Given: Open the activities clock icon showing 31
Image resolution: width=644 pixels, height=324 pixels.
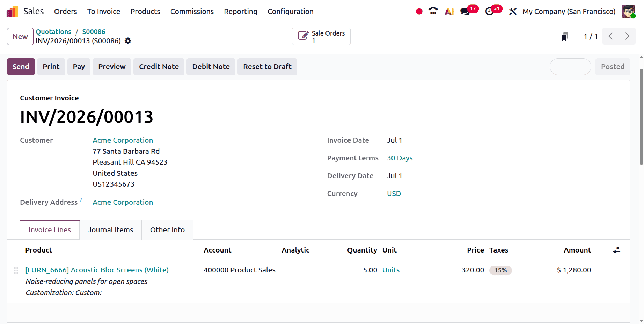Looking at the screenshot, I should 490,12.
